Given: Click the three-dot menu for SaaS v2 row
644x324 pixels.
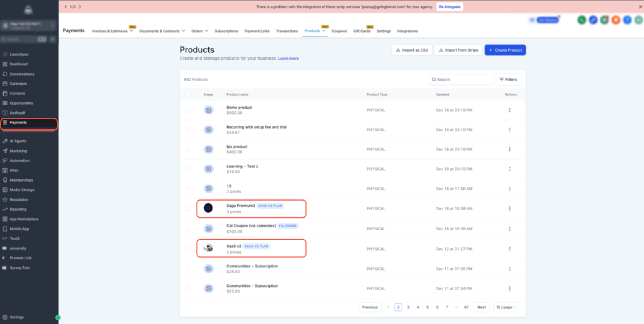Looking at the screenshot, I should pos(509,249).
